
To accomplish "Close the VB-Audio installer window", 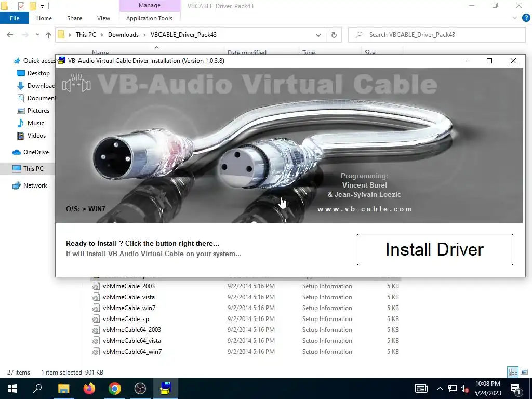I will point(513,61).
